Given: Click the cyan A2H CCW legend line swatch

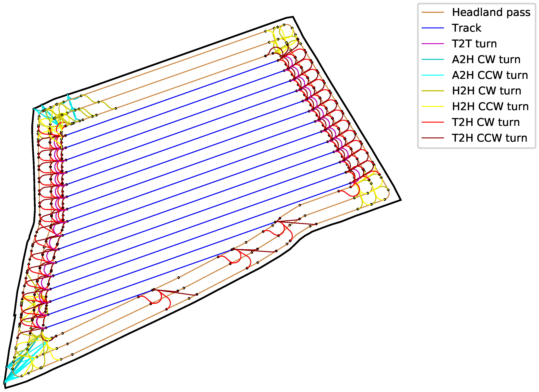Looking at the screenshot, I should (432, 75).
